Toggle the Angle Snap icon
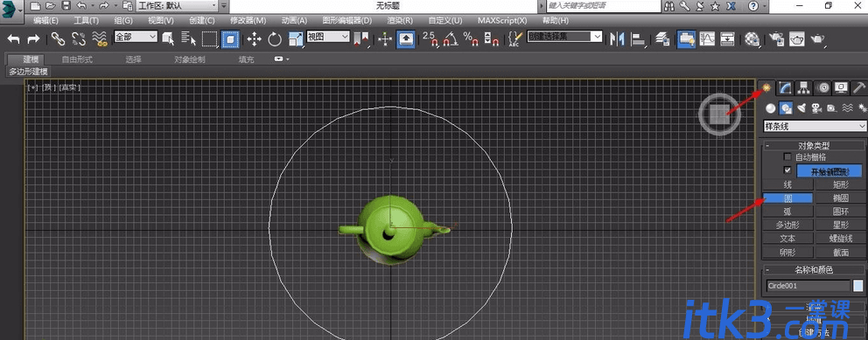This screenshot has height=340, width=868. [x=451, y=38]
